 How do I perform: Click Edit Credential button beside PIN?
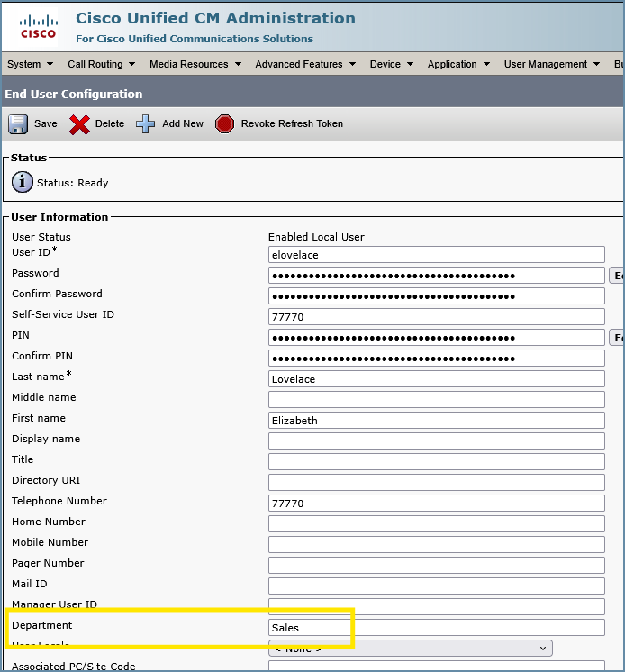[x=616, y=338]
